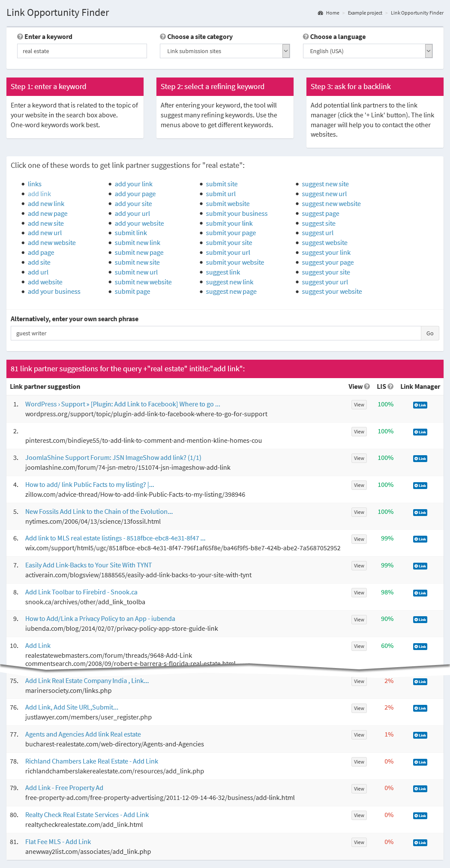Choose the 'submit your url' keyword
This screenshot has height=868, width=450.
[x=228, y=253]
